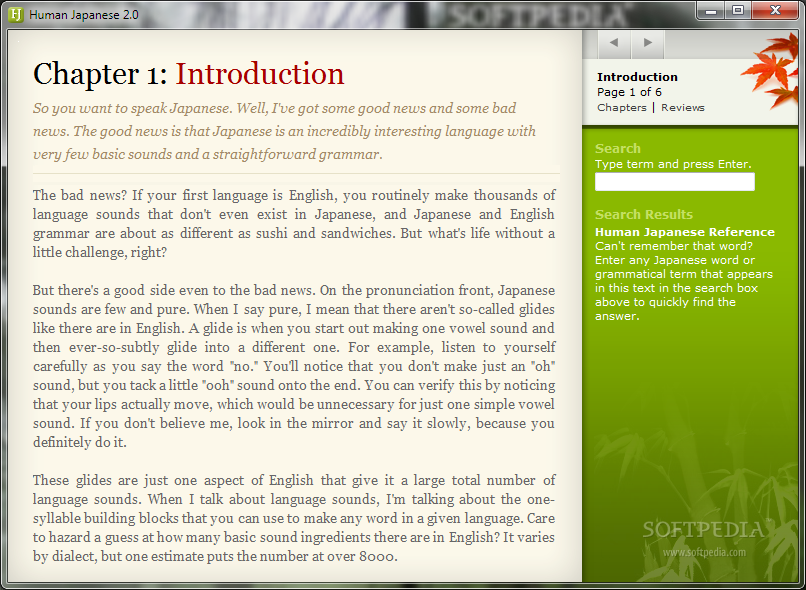Click the 'Can't remember that word?' help text
The image size is (806, 590).
click(684, 281)
